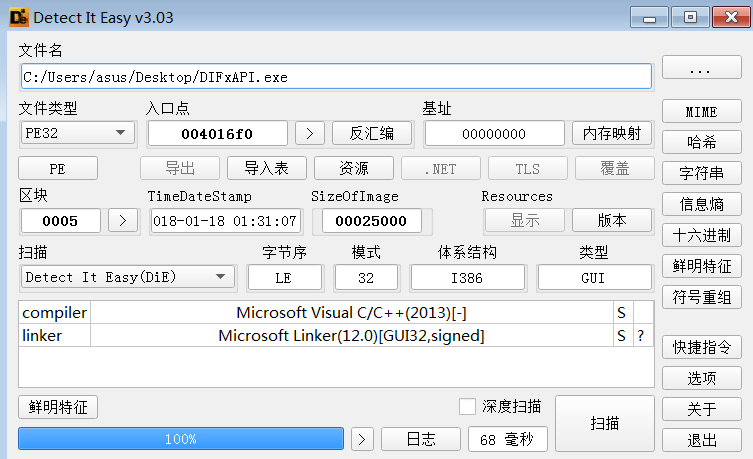Open the 字符串 strings button
The height and width of the screenshot is (459, 753).
coord(702,173)
